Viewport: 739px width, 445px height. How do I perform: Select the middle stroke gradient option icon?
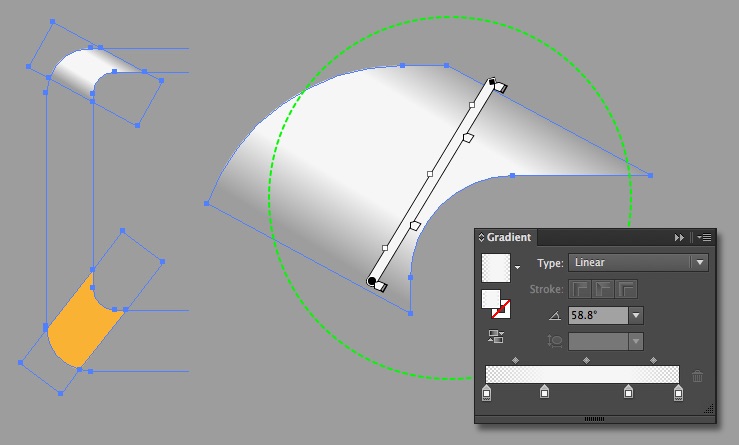click(603, 290)
